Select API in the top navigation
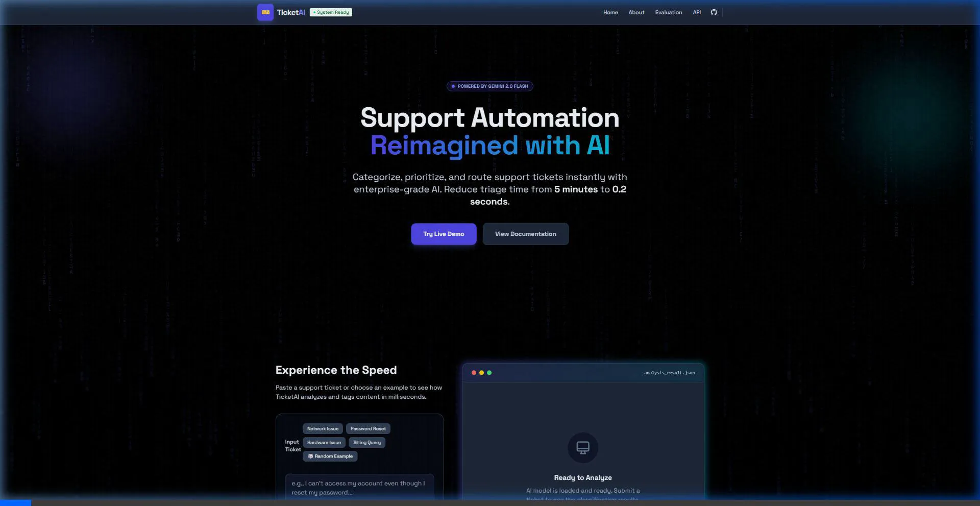Screen dimensions: 980x506 [697, 12]
